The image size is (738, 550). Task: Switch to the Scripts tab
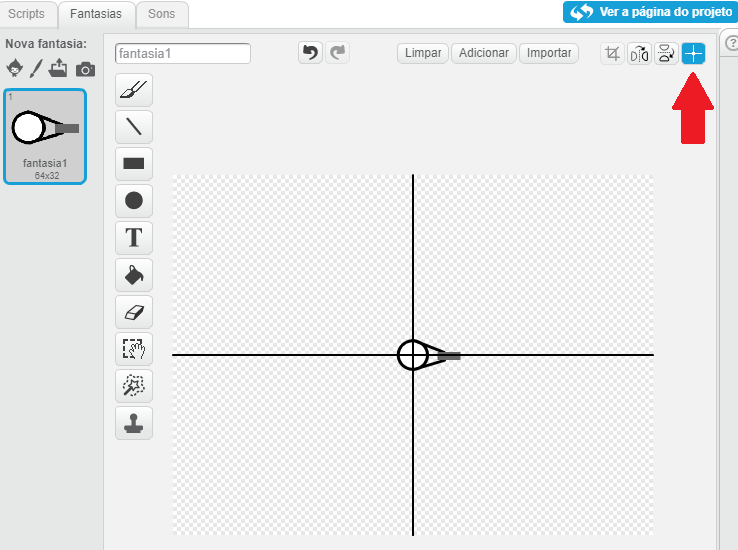point(26,14)
